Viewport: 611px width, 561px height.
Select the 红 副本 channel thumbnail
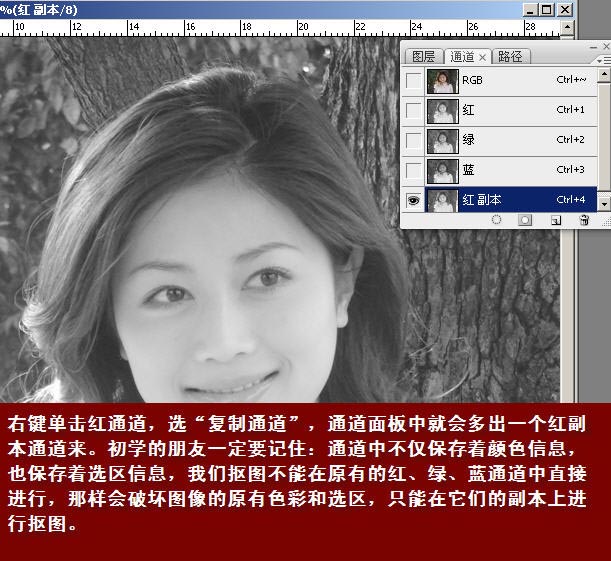click(440, 200)
